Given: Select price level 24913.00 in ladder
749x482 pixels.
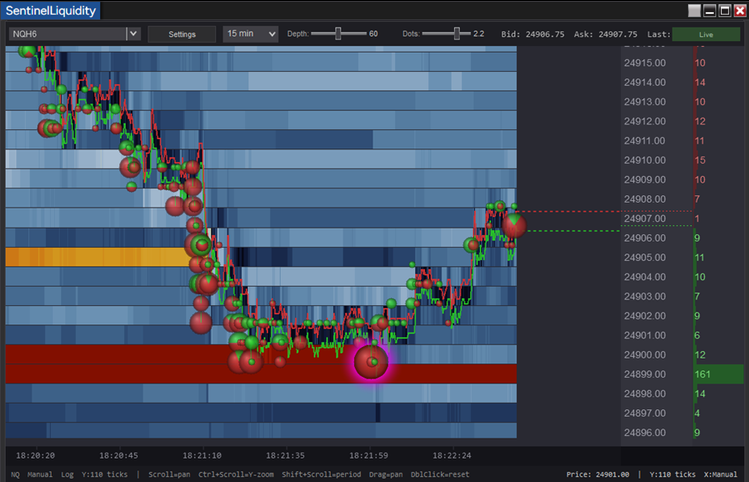Looking at the screenshot, I should tap(644, 102).
